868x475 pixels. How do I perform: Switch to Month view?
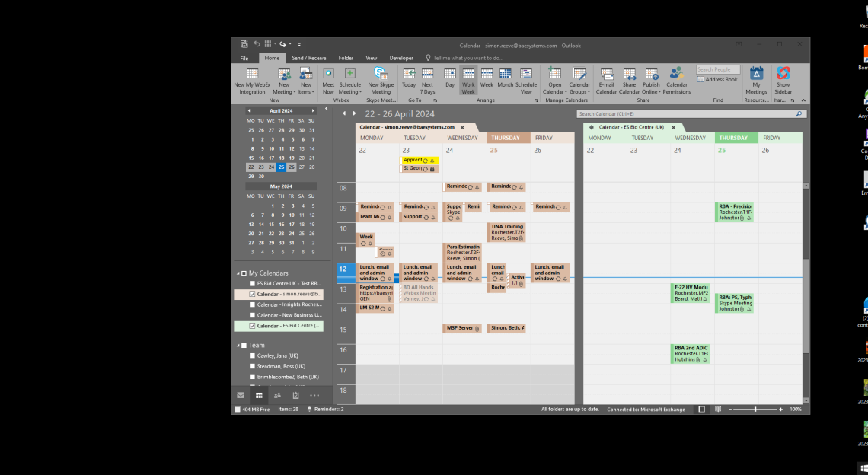pyautogui.click(x=505, y=78)
